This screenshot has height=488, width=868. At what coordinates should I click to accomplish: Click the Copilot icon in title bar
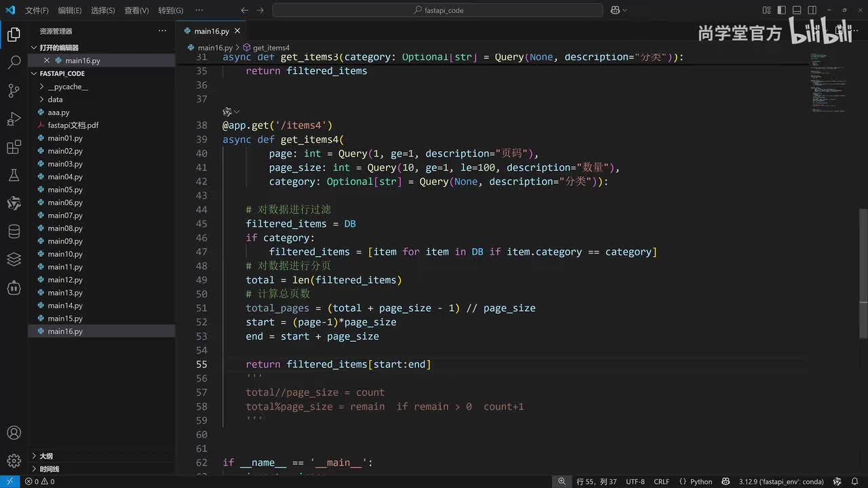click(615, 10)
